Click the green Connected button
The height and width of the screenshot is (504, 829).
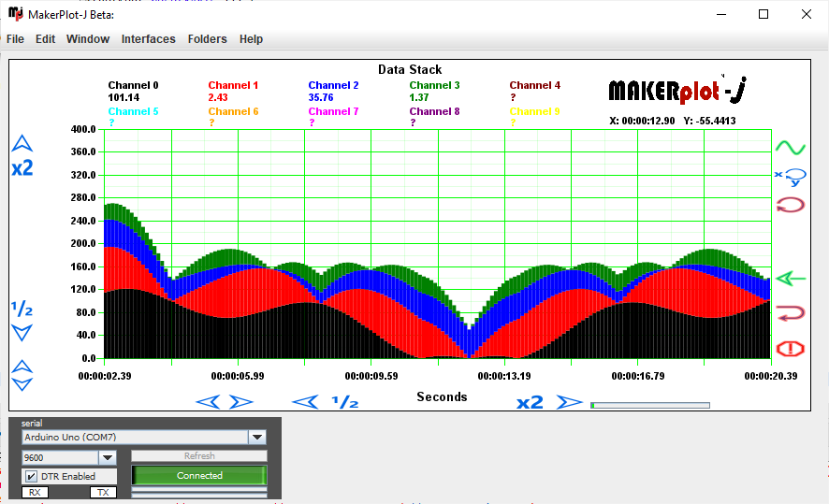[199, 475]
